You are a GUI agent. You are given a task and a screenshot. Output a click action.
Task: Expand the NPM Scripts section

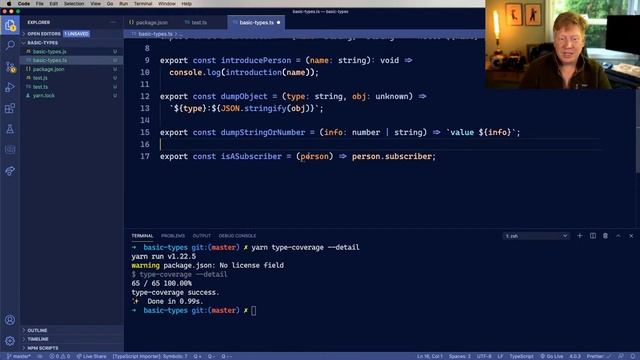pyautogui.click(x=42, y=348)
